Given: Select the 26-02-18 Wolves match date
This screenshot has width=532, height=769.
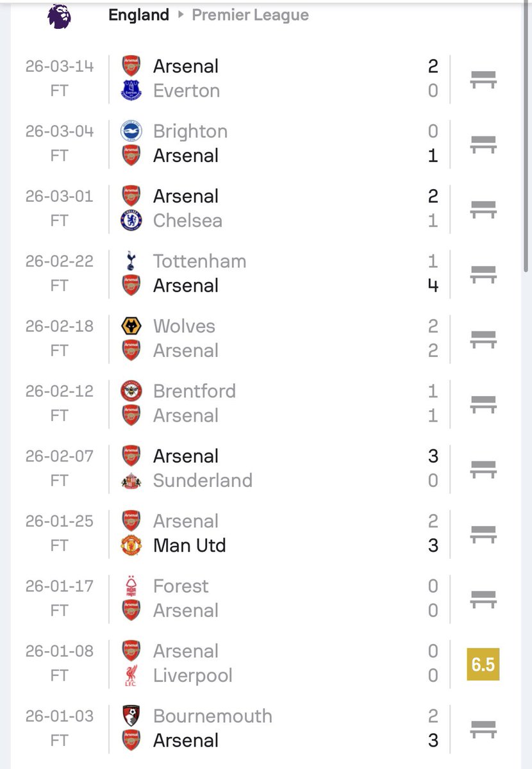Looking at the screenshot, I should pos(60,326).
